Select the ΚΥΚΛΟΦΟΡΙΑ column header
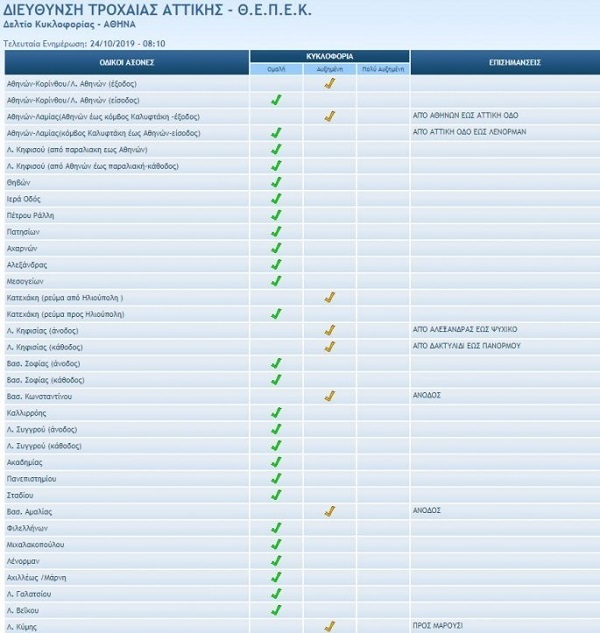 tap(329, 56)
